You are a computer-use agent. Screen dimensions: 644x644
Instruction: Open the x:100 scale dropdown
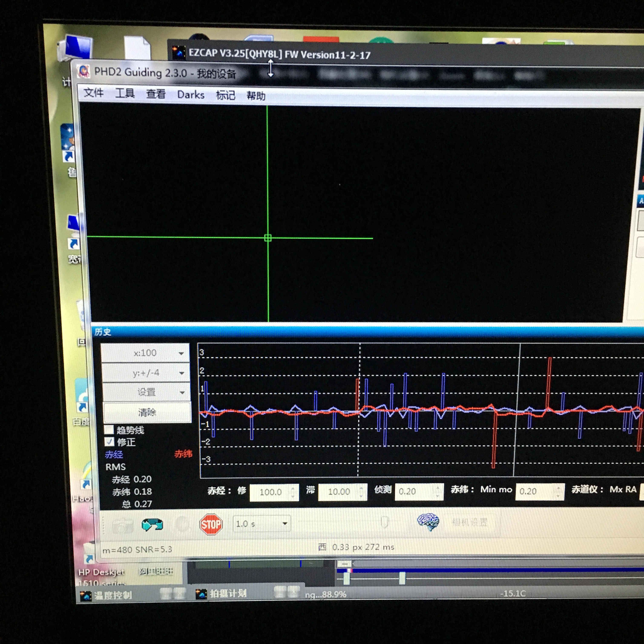click(x=145, y=353)
